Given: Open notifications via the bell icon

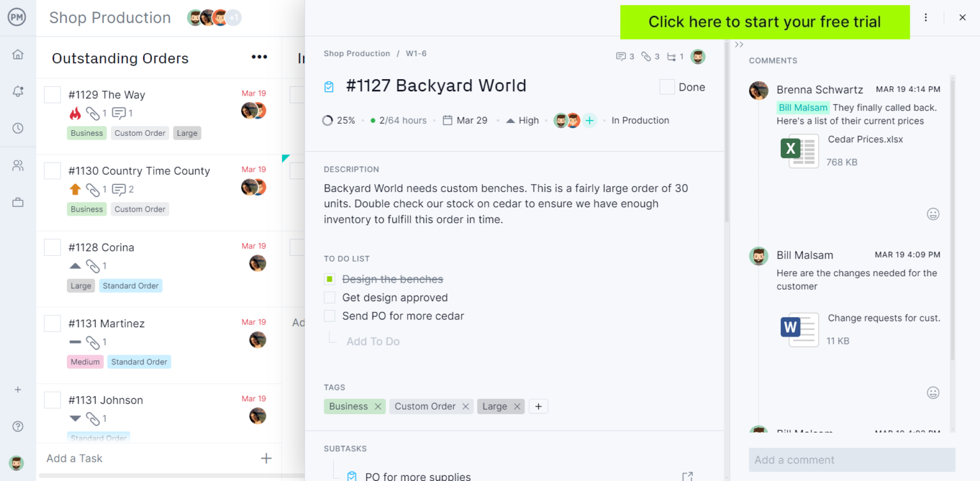Looking at the screenshot, I should tap(18, 91).
